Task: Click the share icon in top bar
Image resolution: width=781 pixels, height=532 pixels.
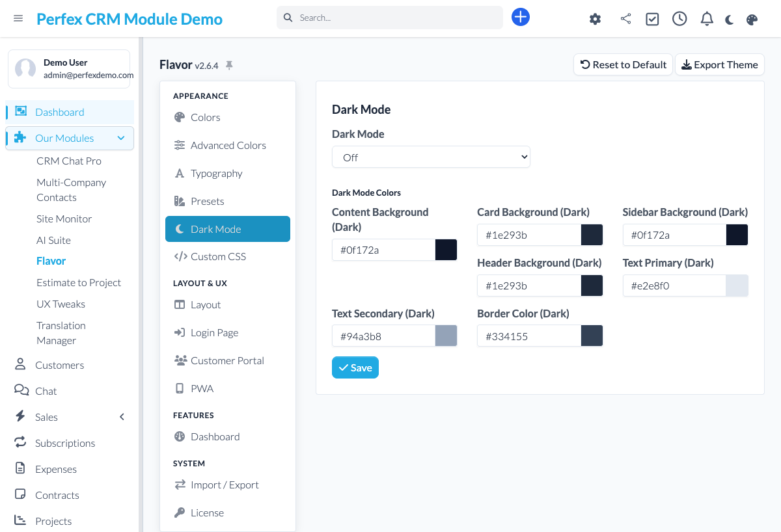Action: [625, 19]
